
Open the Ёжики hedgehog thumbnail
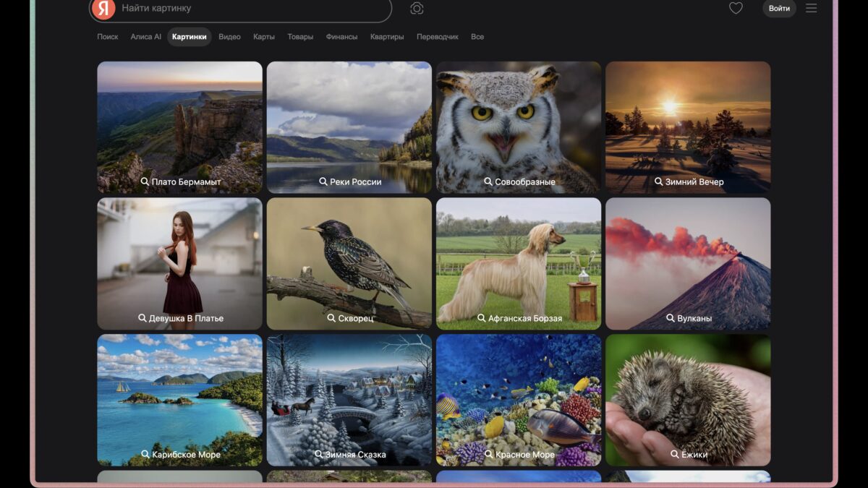(x=688, y=400)
